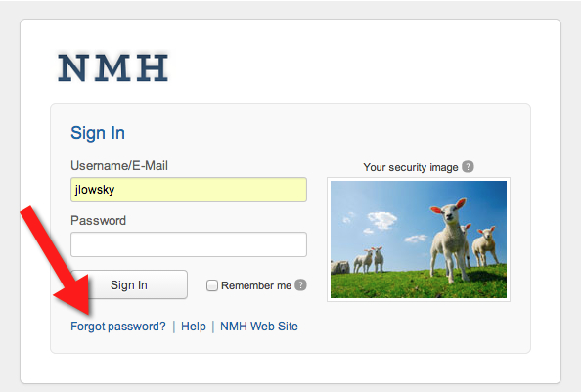Open the security image help question mark
Image resolution: width=582 pixels, height=392 pixels.
(x=468, y=166)
